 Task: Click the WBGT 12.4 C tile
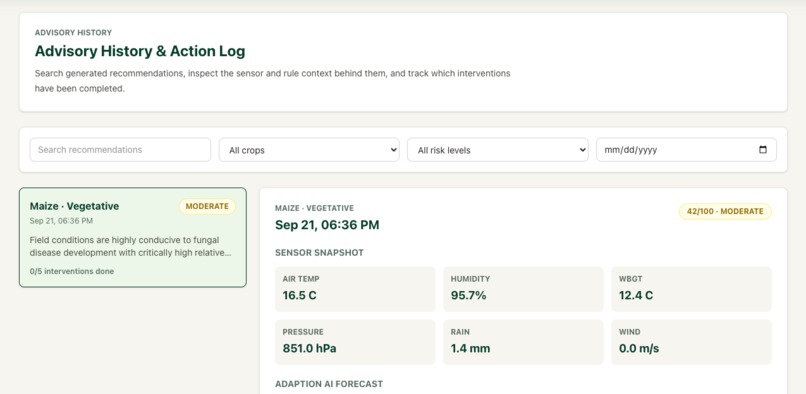(x=691, y=289)
